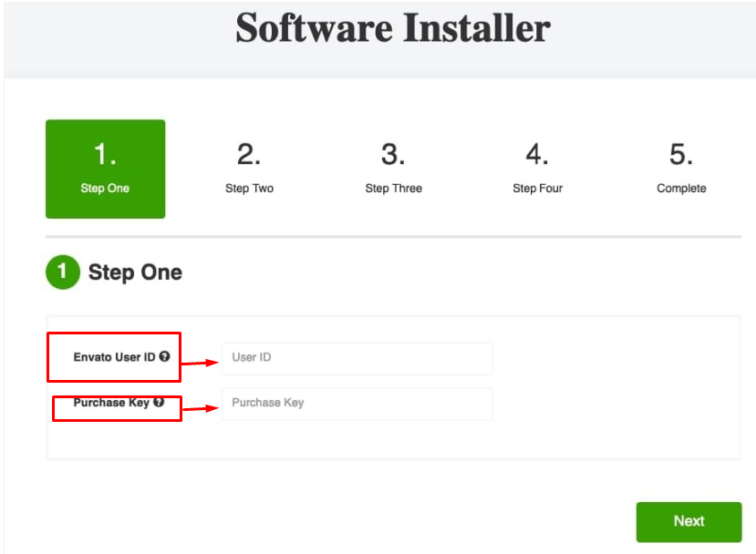This screenshot has width=756, height=554.
Task: Select the green Step One tile
Action: pyautogui.click(x=105, y=169)
